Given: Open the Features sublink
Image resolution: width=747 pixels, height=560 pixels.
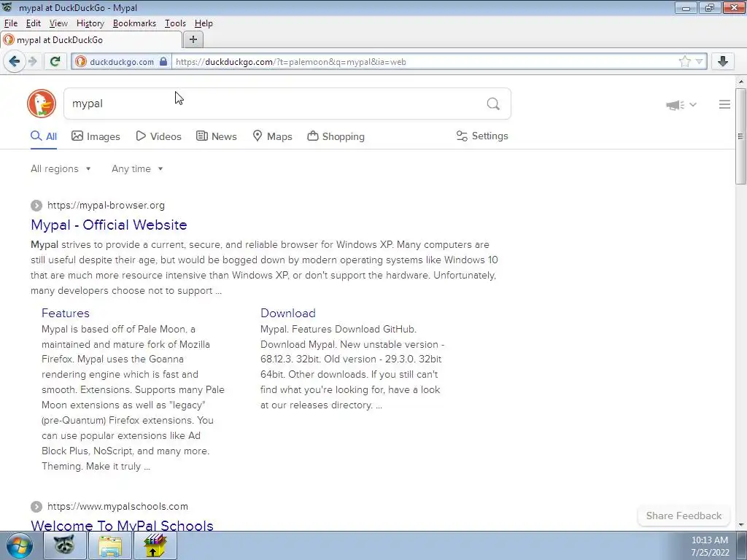Looking at the screenshot, I should [65, 313].
